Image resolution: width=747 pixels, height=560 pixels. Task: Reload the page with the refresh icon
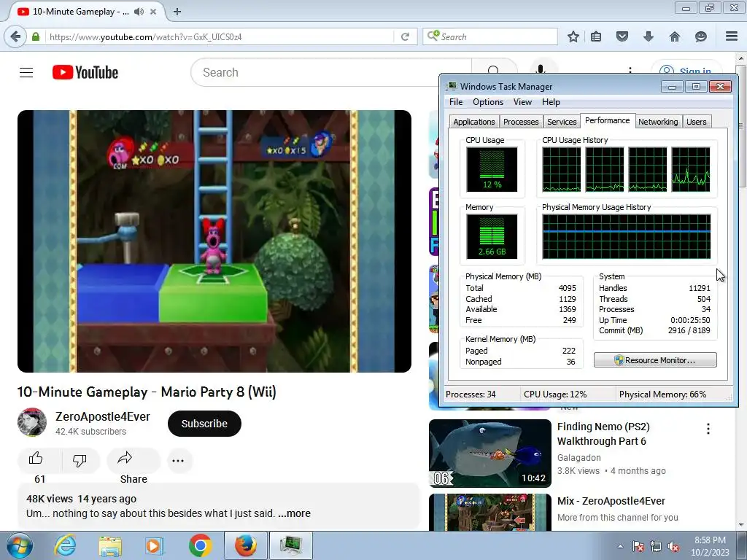tap(405, 36)
